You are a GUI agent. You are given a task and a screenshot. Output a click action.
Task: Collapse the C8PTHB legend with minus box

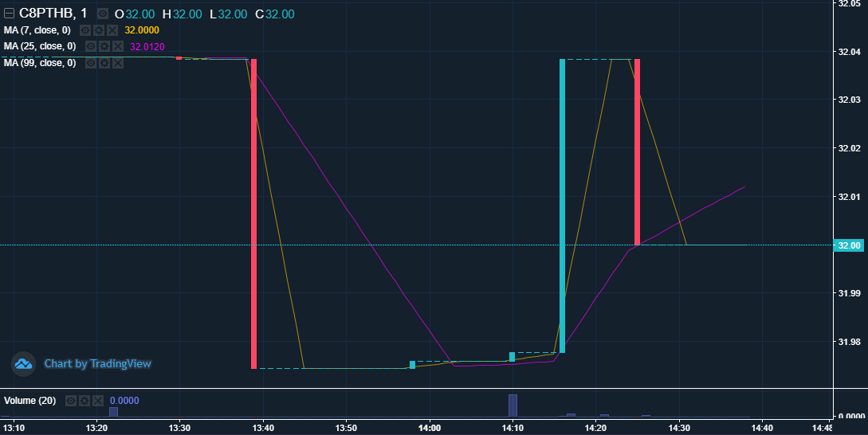[x=10, y=14]
